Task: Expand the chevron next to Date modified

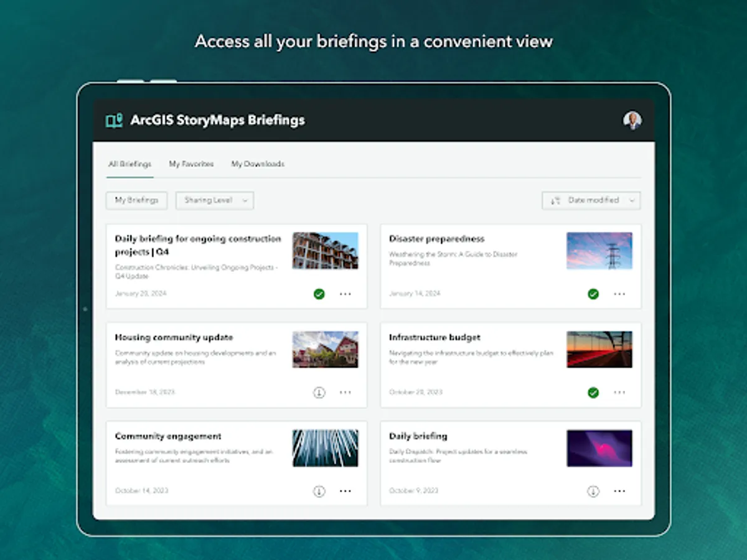Action: (632, 200)
